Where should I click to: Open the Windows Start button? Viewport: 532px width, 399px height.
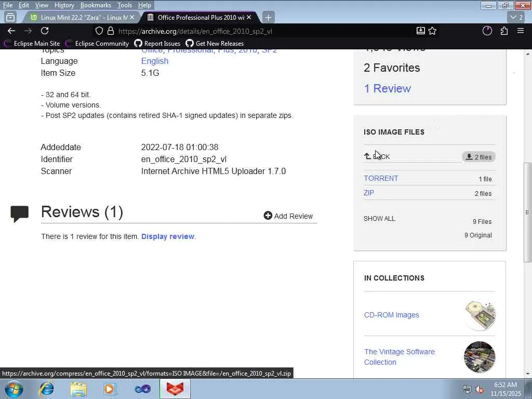(x=14, y=389)
